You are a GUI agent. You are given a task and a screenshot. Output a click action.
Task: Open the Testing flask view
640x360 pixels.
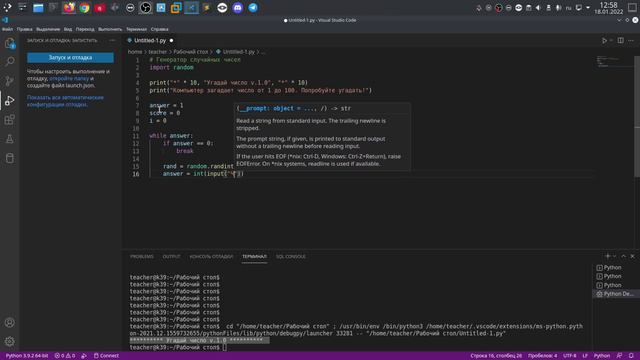coord(9,139)
